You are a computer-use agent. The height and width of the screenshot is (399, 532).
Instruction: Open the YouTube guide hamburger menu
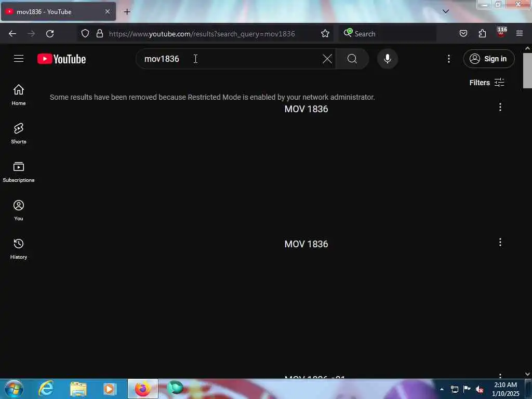pos(19,59)
